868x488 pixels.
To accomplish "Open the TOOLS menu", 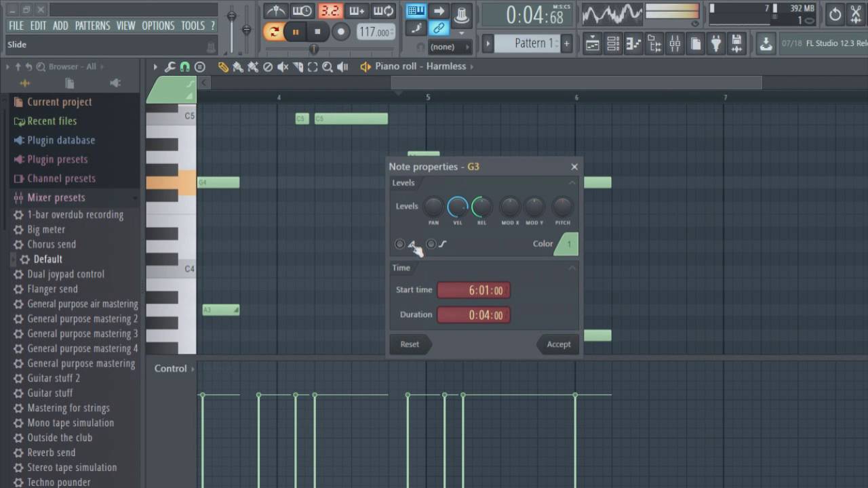I will click(193, 25).
